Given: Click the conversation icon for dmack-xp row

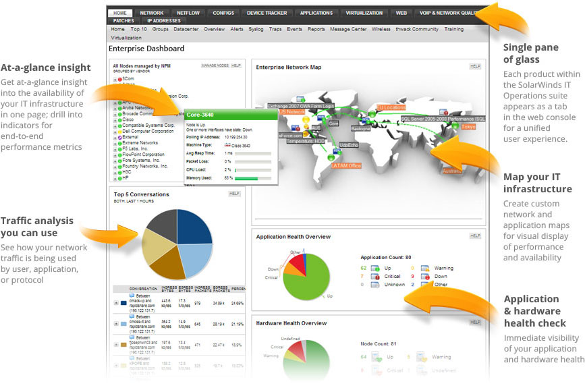Looking at the screenshot, I should click(132, 296).
